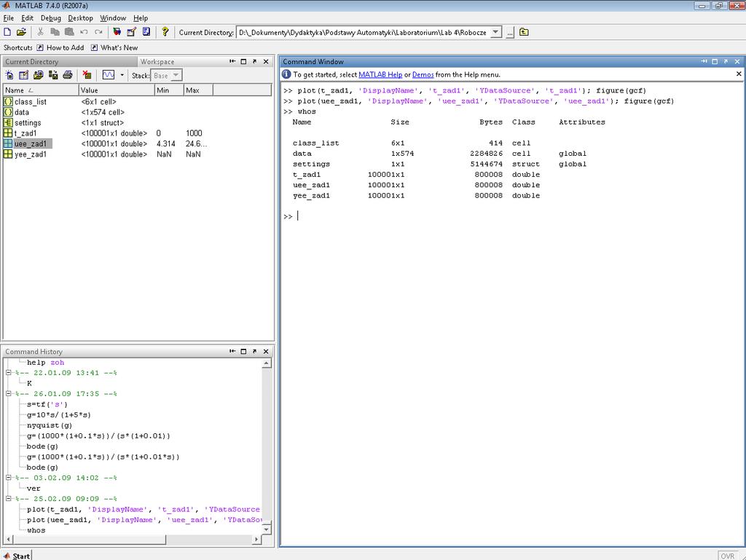Click the Cut scissors icon
The image size is (746, 560).
click(x=41, y=32)
